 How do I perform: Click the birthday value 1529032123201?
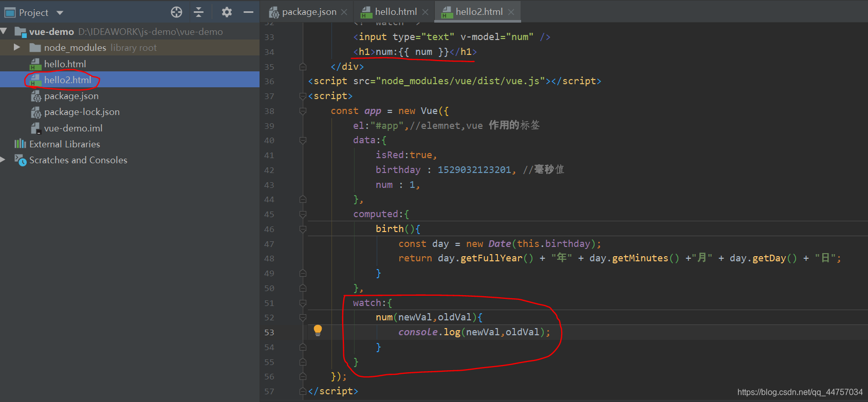(x=474, y=170)
